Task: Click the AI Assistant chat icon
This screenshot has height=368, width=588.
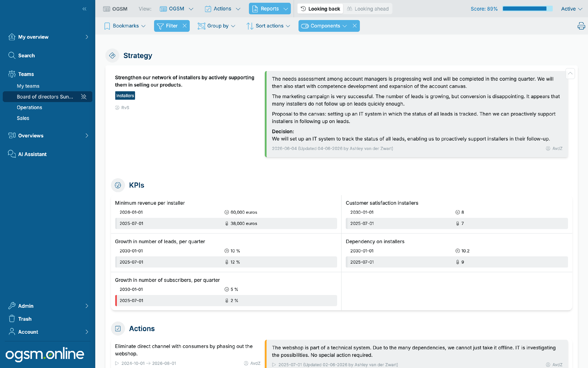Action: pyautogui.click(x=12, y=154)
